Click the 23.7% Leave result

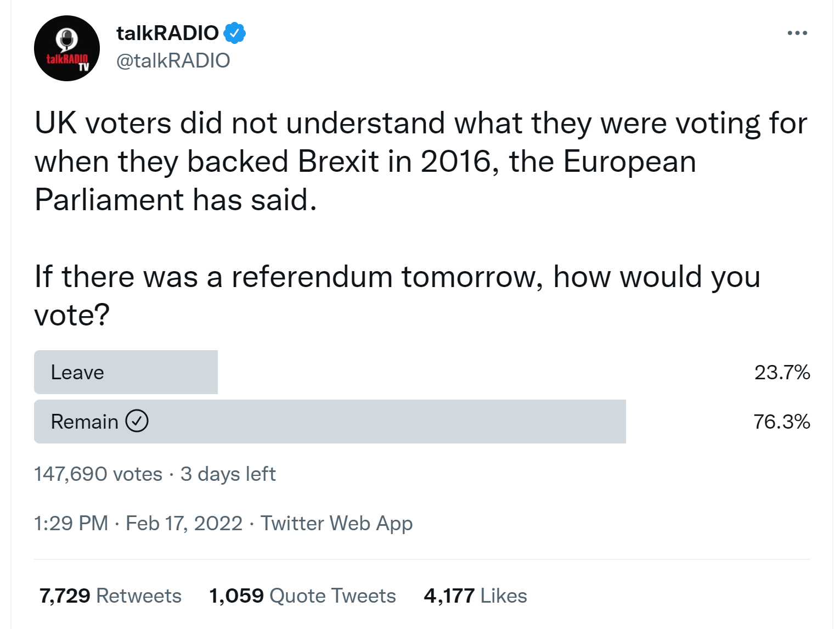(782, 372)
